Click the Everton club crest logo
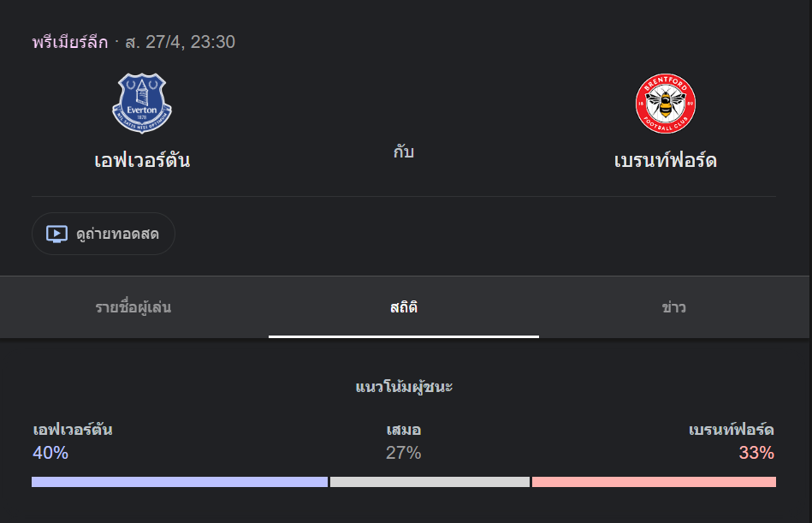Screen dimensions: 812x523 click(142, 104)
